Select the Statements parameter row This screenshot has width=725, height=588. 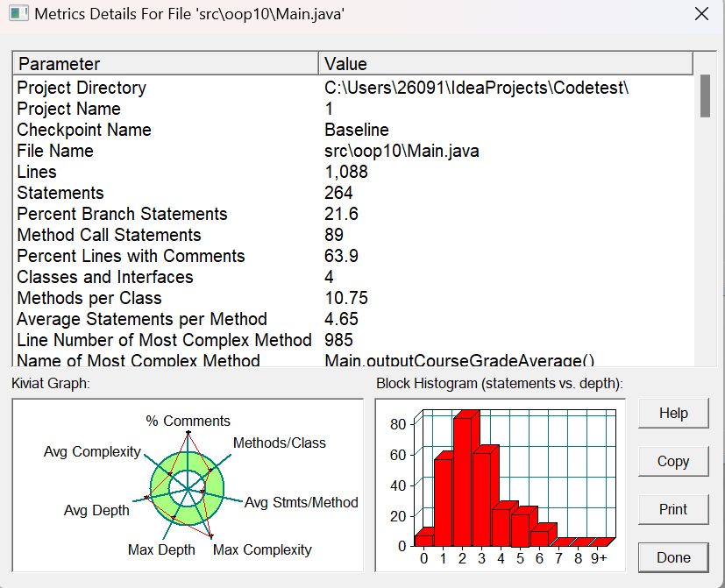point(353,194)
